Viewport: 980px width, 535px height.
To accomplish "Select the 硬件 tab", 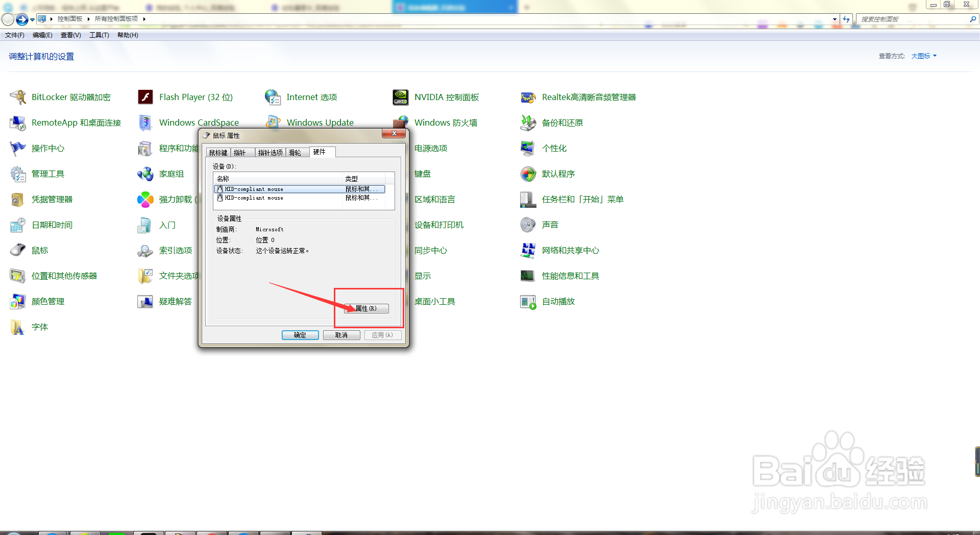I will pos(322,152).
